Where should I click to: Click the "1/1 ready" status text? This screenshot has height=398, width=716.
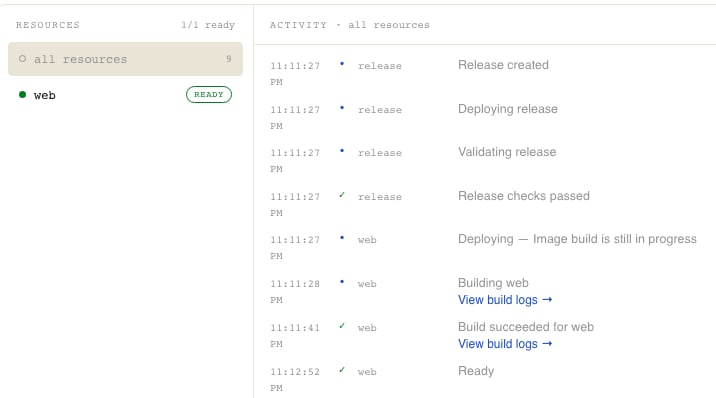pos(208,25)
